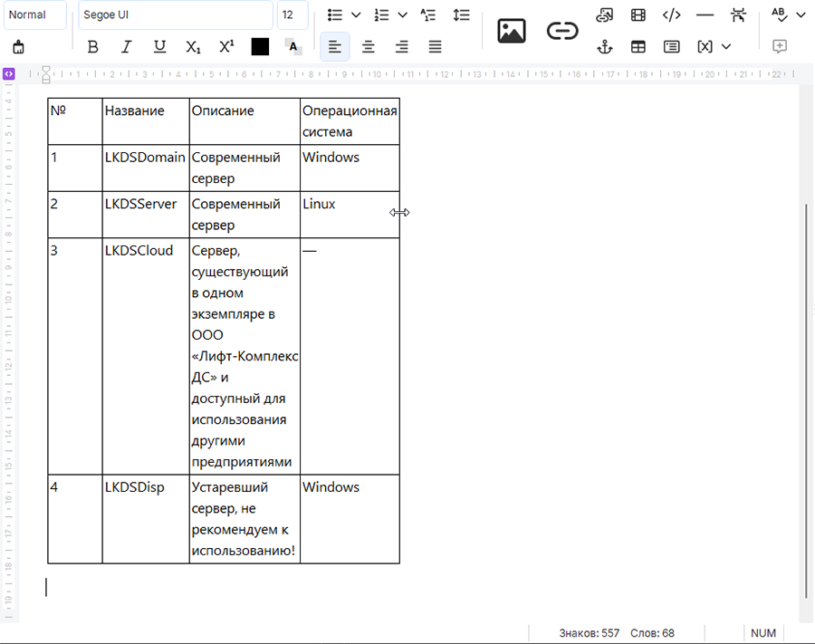Justify the text
The image size is (815, 644).
[x=435, y=47]
